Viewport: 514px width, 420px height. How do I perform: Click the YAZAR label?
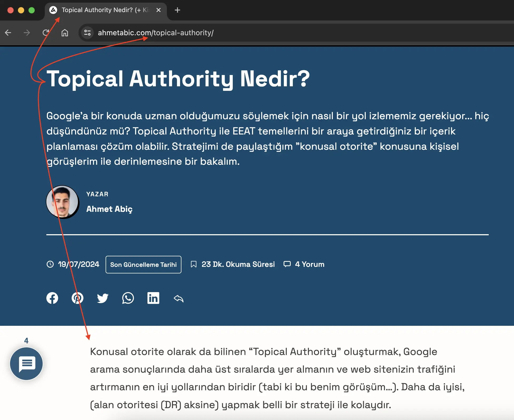(97, 194)
